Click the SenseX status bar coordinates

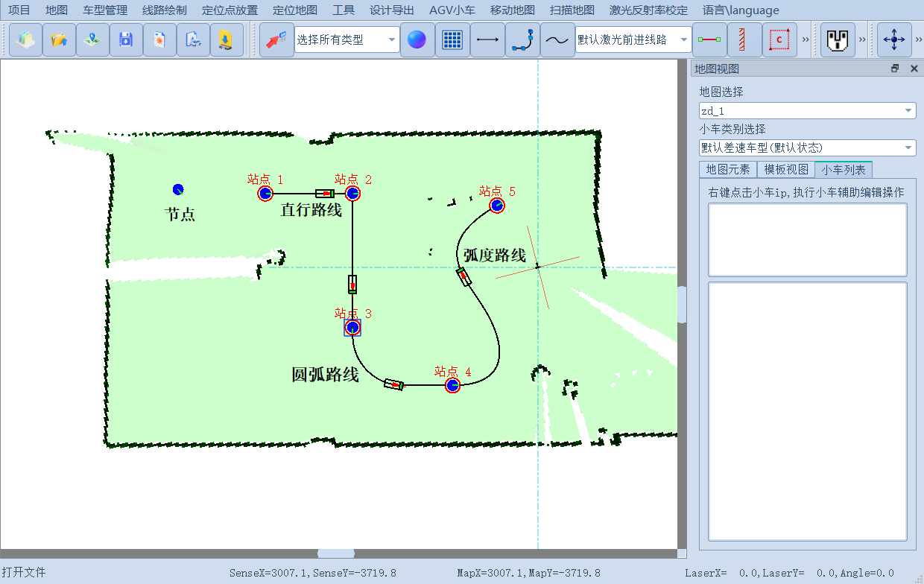click(312, 573)
